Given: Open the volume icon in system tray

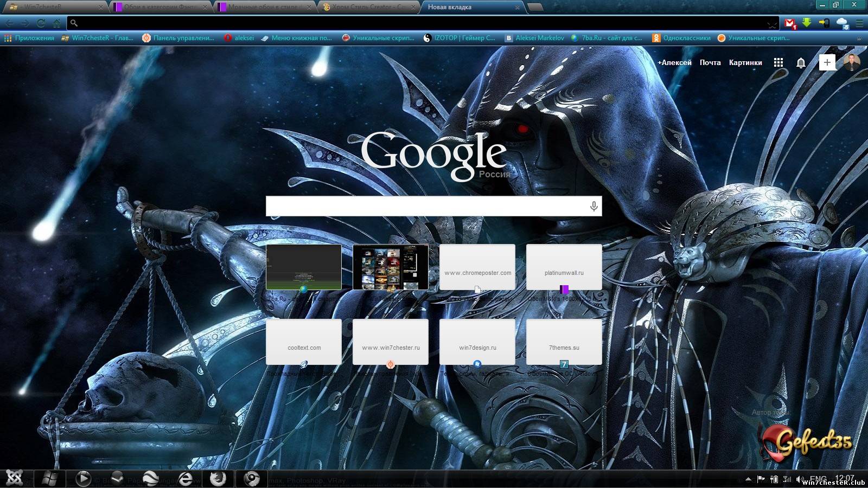Looking at the screenshot, I should tap(800, 479).
